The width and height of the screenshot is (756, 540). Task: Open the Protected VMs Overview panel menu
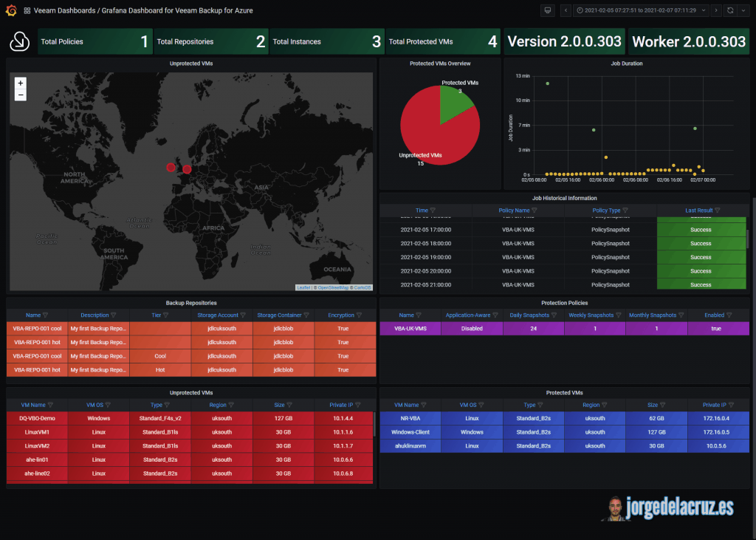tap(440, 64)
